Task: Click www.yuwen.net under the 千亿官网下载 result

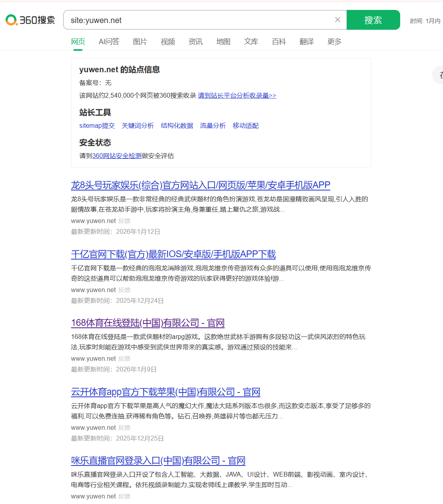Action: pyautogui.click(x=94, y=290)
